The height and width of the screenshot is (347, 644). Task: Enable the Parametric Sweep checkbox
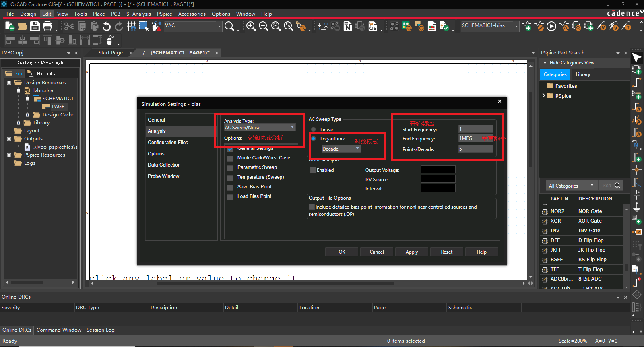tap(230, 168)
